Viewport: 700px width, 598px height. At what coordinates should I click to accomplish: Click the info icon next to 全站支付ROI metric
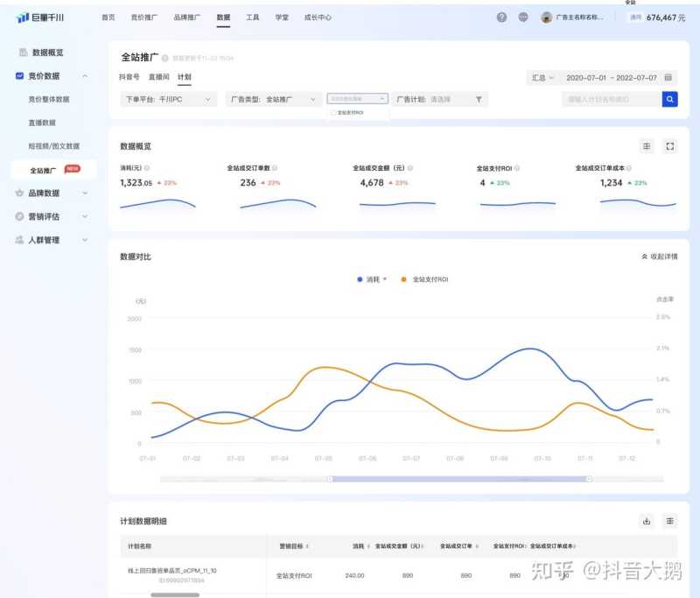(520, 168)
